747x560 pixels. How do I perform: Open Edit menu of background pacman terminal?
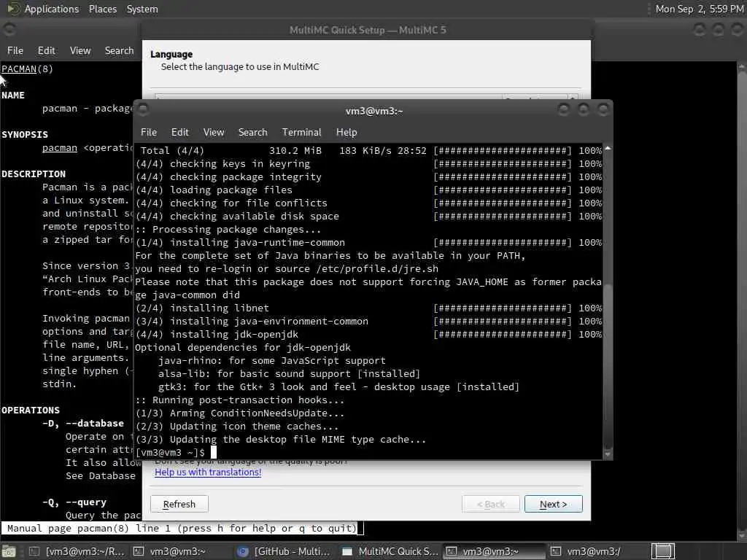point(46,50)
